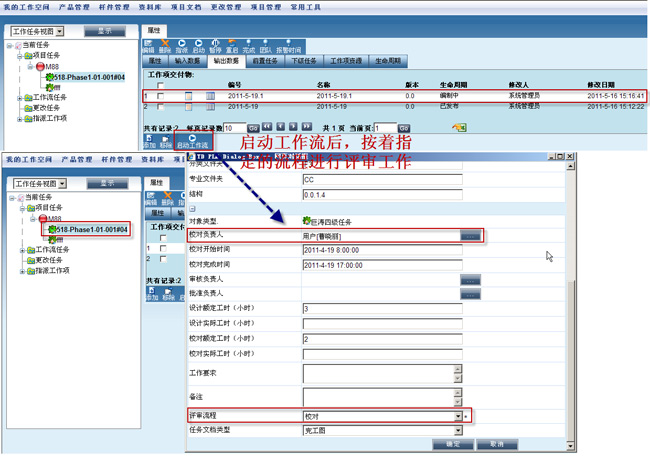
Task: Click the 团队 (Team) toolbar icon
Action: tap(265, 46)
